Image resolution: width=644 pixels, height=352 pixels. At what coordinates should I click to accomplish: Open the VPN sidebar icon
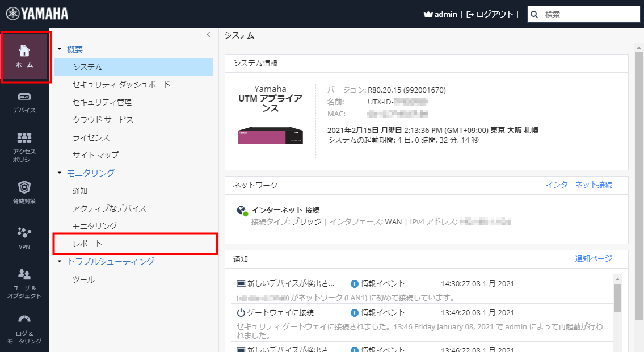point(24,237)
